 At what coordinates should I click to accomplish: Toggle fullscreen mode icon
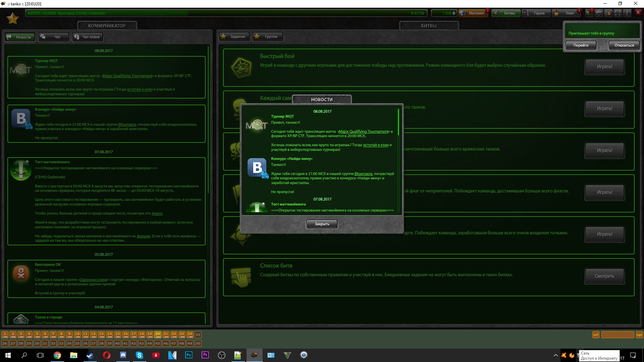click(618, 13)
